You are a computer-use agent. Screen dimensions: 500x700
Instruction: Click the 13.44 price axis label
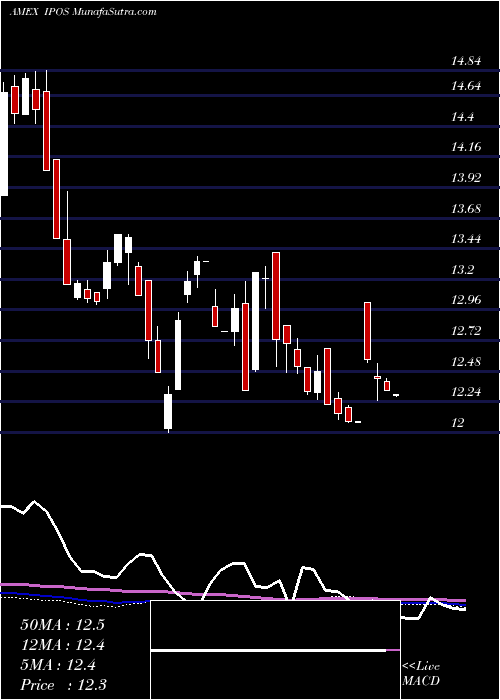pos(466,238)
